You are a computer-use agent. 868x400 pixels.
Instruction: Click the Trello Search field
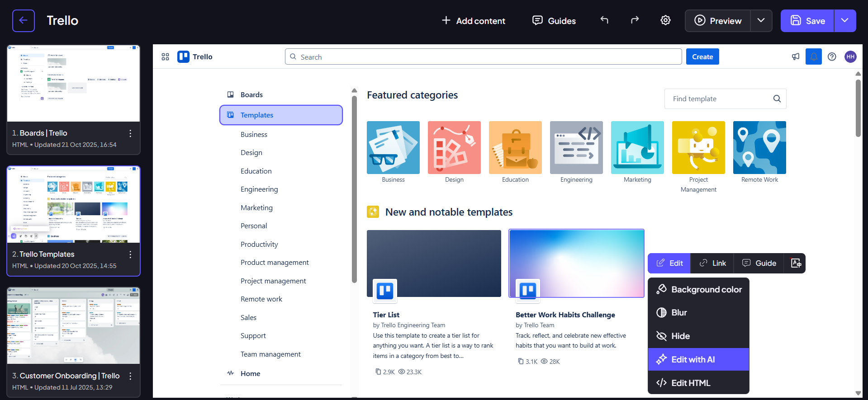click(484, 57)
